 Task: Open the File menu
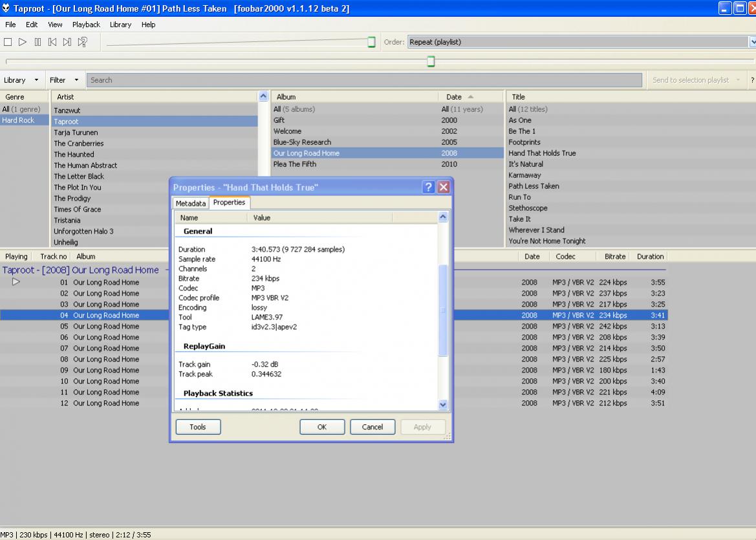click(x=10, y=25)
